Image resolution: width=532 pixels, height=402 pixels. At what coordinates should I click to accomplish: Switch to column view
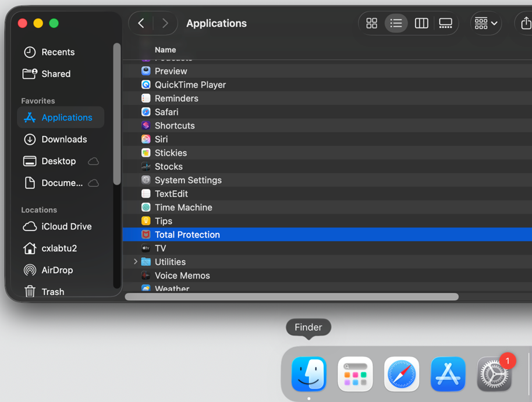tap(421, 23)
